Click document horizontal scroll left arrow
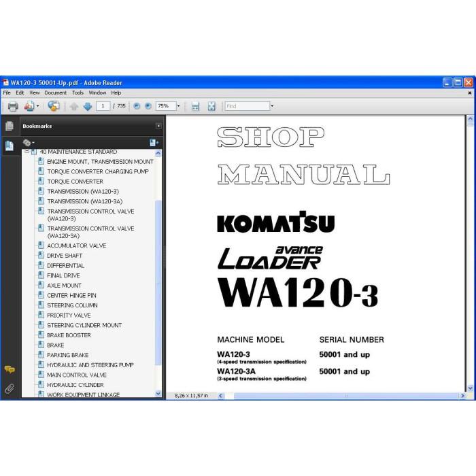The image size is (476, 476). tap(221, 396)
